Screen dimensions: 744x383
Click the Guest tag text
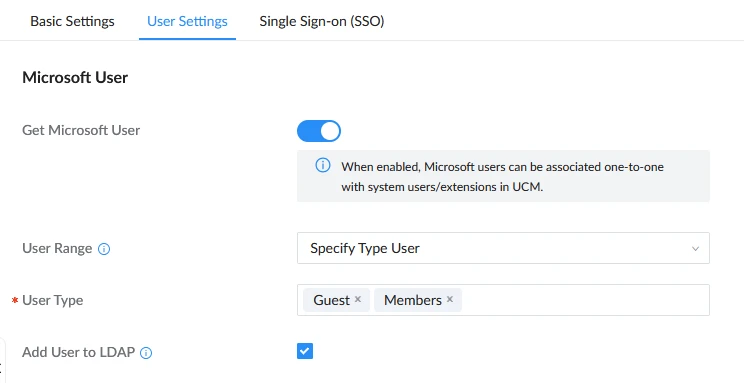tap(332, 300)
